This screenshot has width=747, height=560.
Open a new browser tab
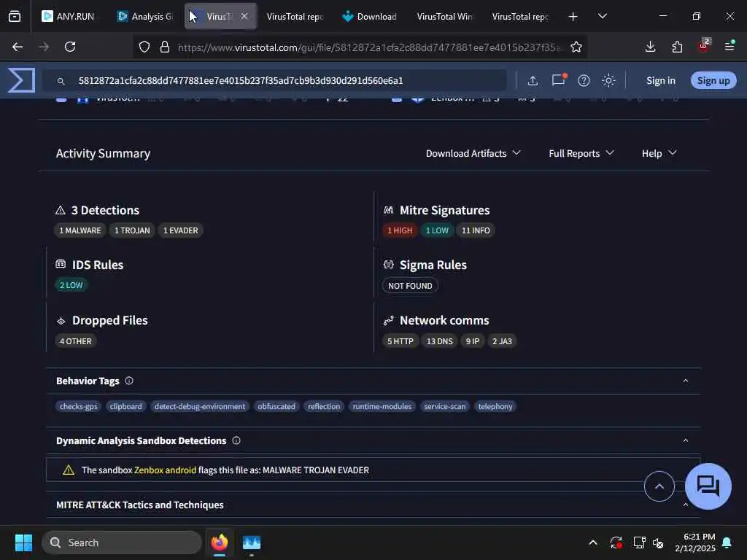click(573, 17)
